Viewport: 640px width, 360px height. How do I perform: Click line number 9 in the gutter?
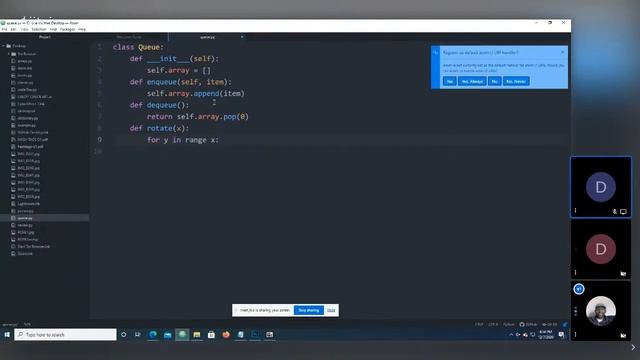pos(100,140)
